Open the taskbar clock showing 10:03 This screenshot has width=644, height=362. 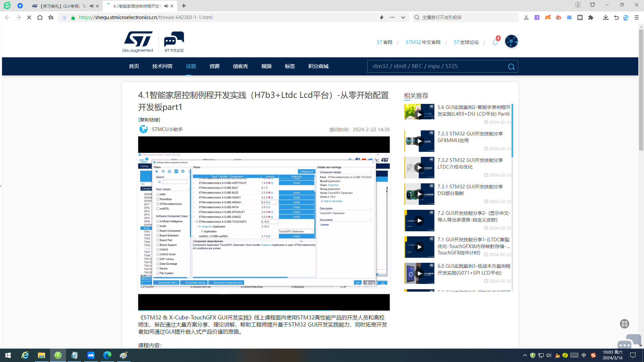[612, 355]
